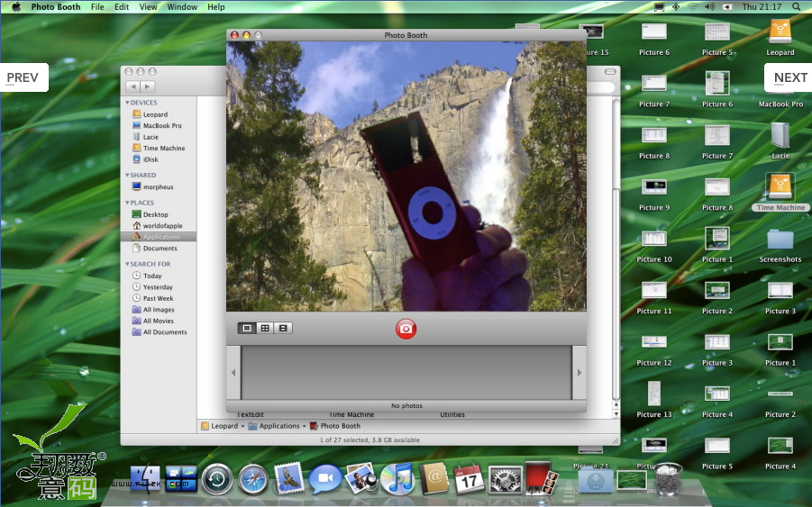The height and width of the screenshot is (507, 812).
Task: Click the NEXT button
Action: 789,77
